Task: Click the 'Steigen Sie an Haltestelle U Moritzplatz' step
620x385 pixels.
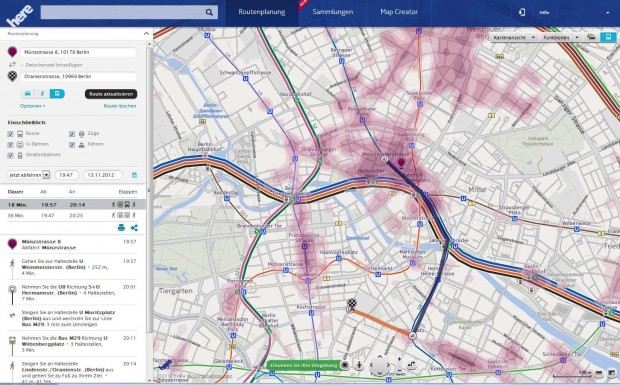Action: (x=72, y=318)
